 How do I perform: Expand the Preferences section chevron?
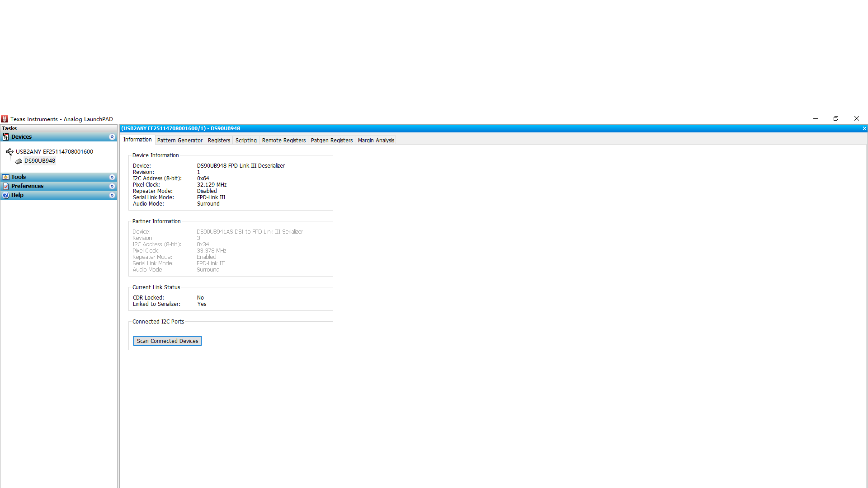pos(112,186)
